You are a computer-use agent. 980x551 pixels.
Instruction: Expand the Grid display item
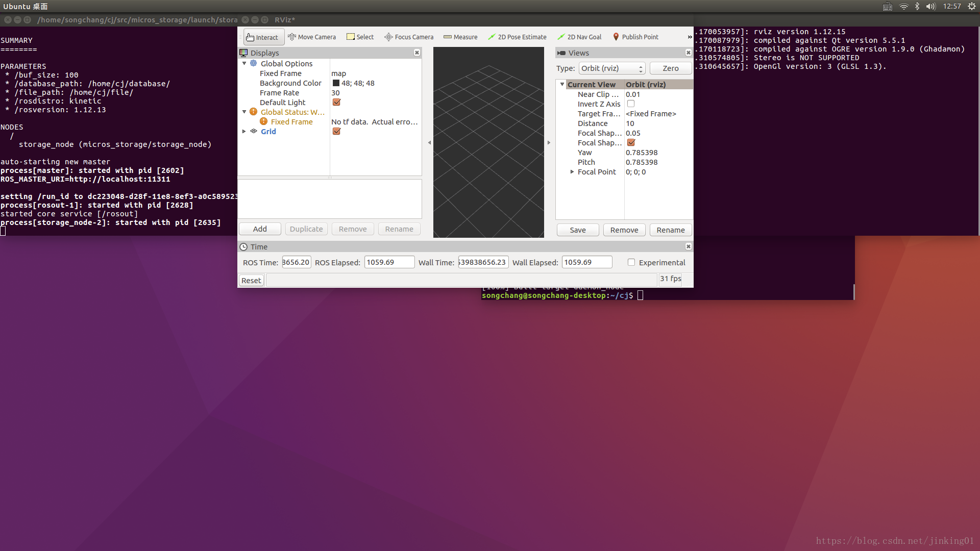pyautogui.click(x=244, y=132)
